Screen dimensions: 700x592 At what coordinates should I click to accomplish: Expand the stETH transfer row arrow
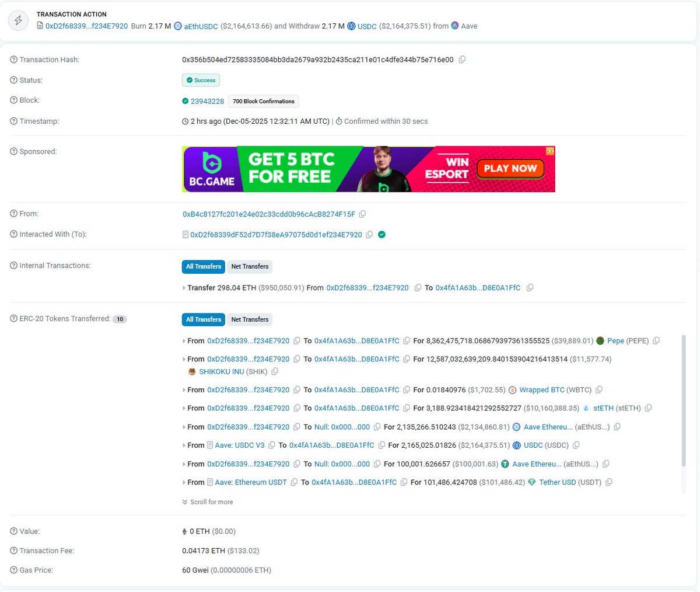tap(184, 409)
